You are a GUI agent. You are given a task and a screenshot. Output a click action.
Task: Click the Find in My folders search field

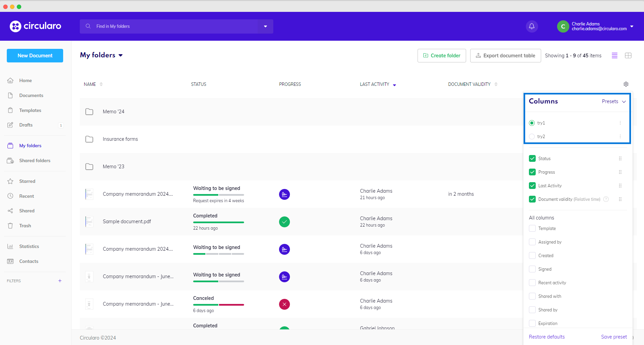170,26
